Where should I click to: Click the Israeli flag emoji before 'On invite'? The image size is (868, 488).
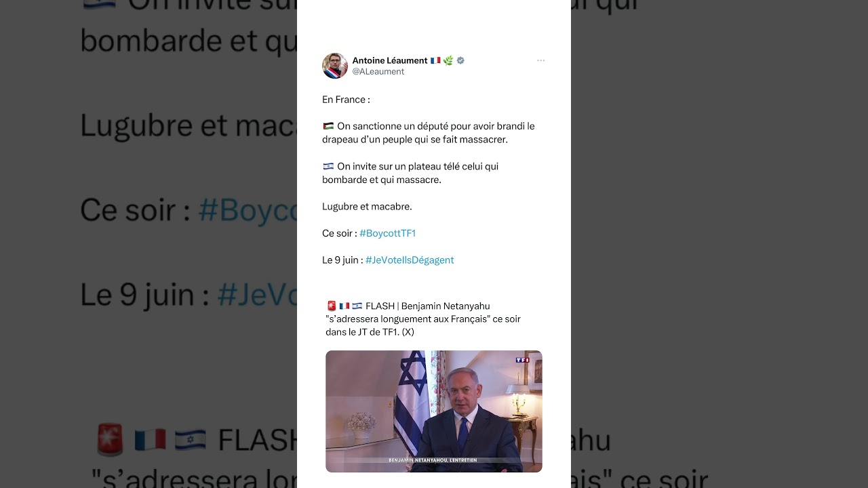coord(328,166)
